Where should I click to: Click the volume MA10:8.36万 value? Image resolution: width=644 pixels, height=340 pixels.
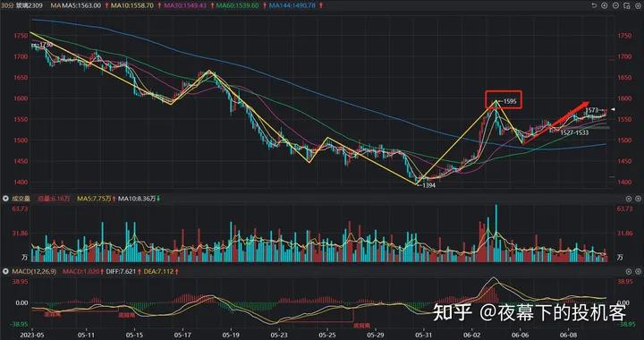pos(137,199)
